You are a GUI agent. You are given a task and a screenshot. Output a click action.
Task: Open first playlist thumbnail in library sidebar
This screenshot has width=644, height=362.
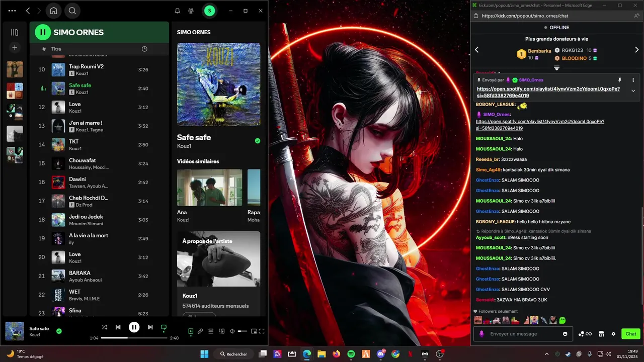tap(15, 69)
